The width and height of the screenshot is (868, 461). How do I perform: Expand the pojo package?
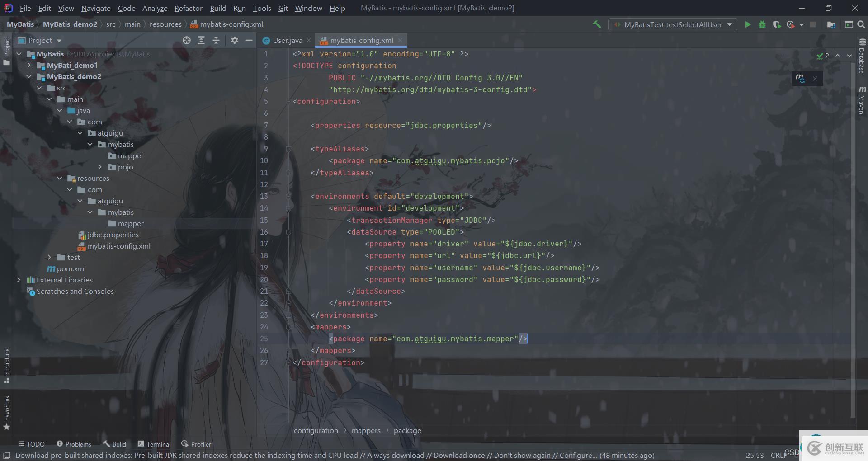tap(100, 167)
